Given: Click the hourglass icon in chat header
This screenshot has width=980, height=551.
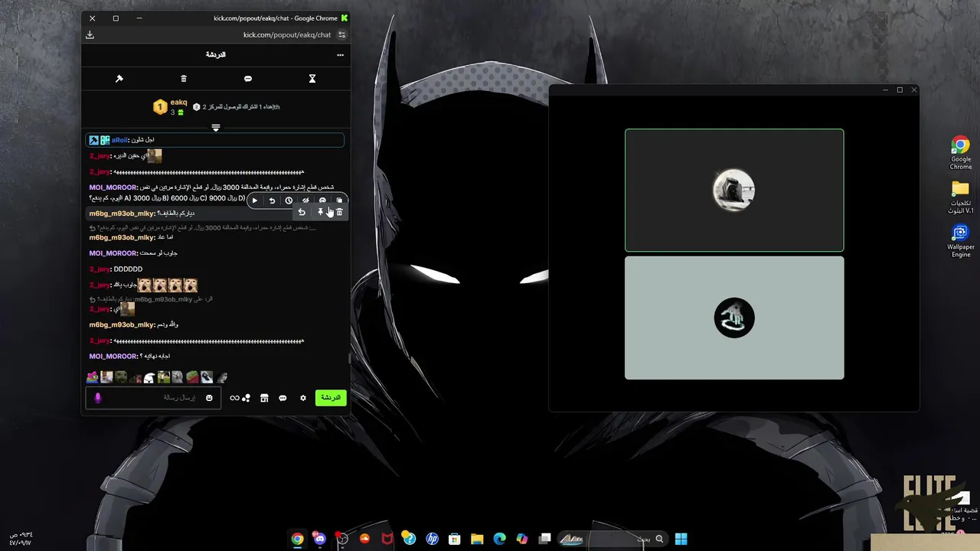Looking at the screenshot, I should coord(312,79).
